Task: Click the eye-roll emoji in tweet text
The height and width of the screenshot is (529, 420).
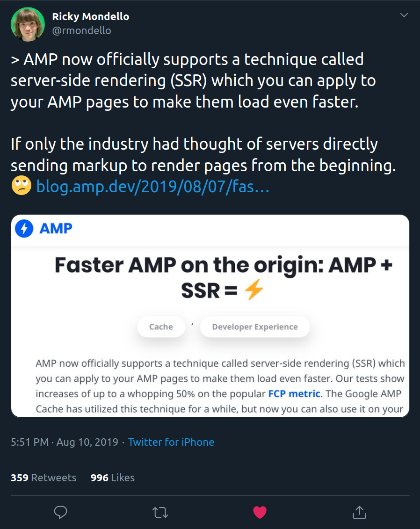Action: (x=21, y=186)
